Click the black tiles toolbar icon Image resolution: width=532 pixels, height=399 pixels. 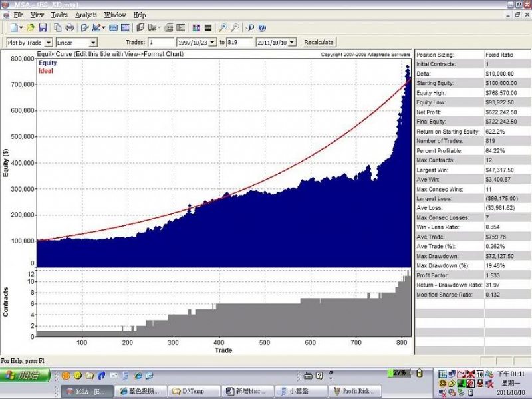(208, 28)
